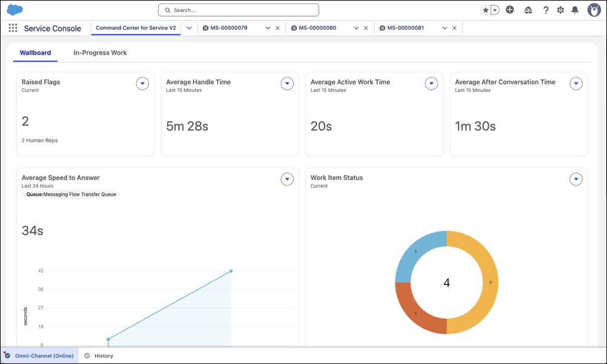Open the MS-00000079 tab options chevron

268,28
